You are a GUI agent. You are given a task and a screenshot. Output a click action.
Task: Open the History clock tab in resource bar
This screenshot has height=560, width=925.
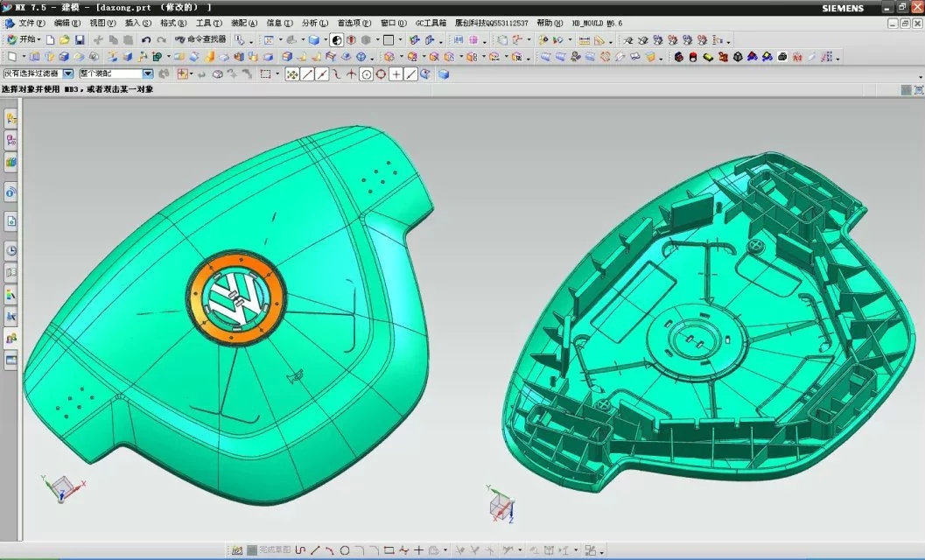click(11, 251)
